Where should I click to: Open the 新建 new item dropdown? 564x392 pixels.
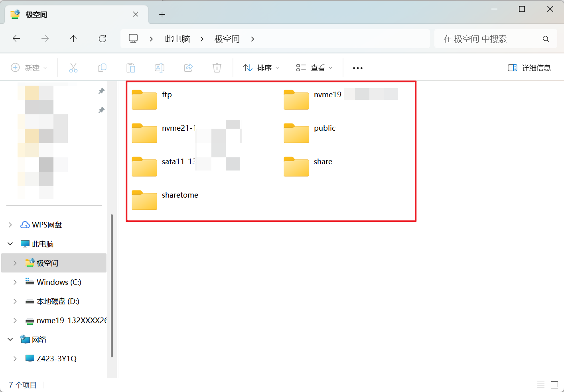tap(29, 68)
